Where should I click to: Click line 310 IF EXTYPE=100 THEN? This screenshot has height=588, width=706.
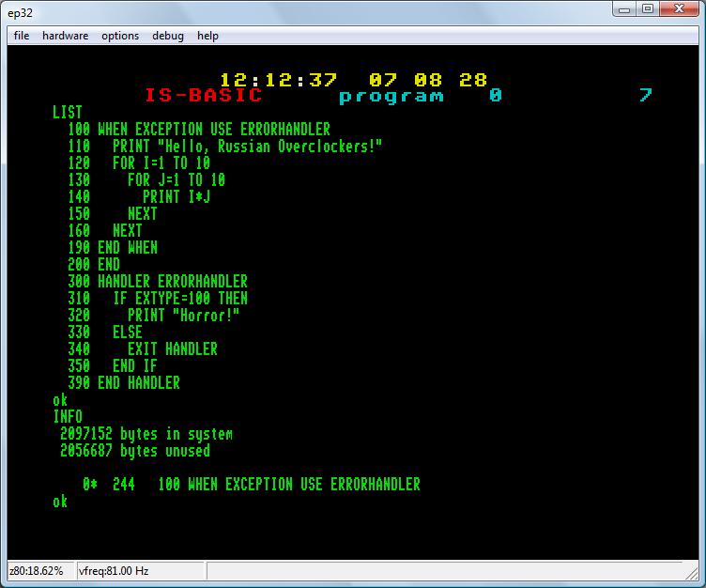[x=158, y=299]
